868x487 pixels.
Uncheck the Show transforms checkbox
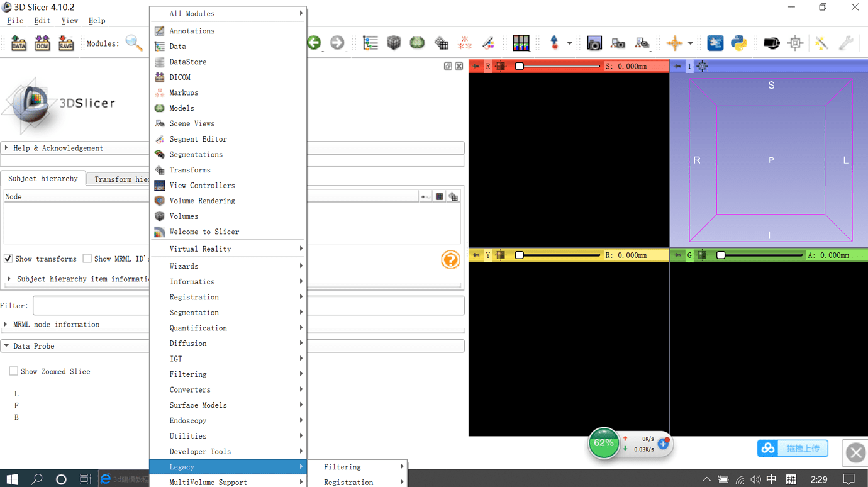tap(8, 259)
